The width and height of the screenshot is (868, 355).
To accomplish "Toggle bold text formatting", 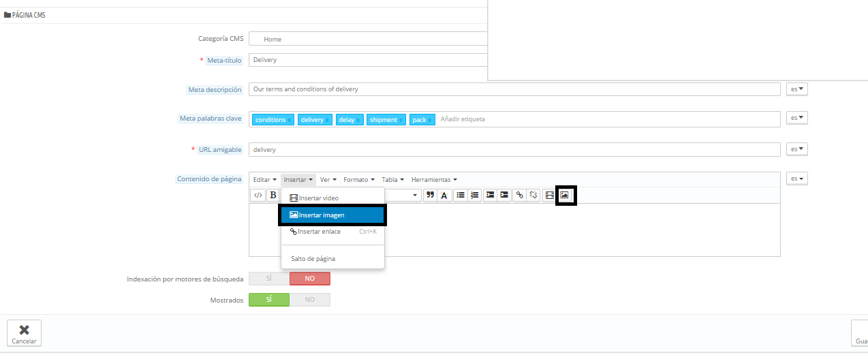I will coord(273,195).
